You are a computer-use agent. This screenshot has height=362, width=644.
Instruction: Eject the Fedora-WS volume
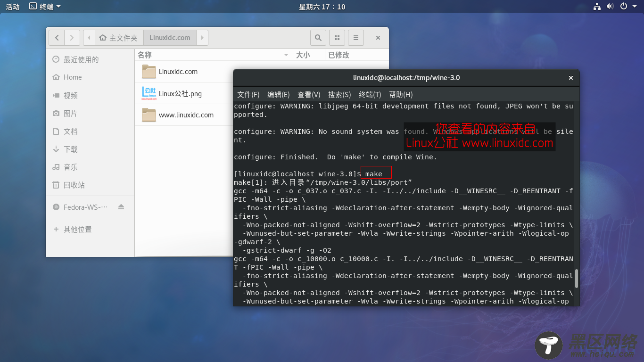coord(121,207)
